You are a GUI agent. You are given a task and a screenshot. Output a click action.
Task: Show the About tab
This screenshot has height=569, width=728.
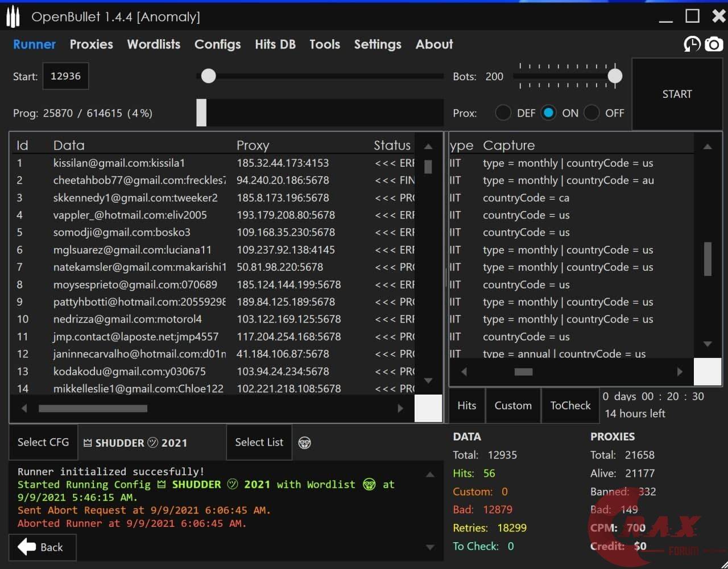point(435,44)
